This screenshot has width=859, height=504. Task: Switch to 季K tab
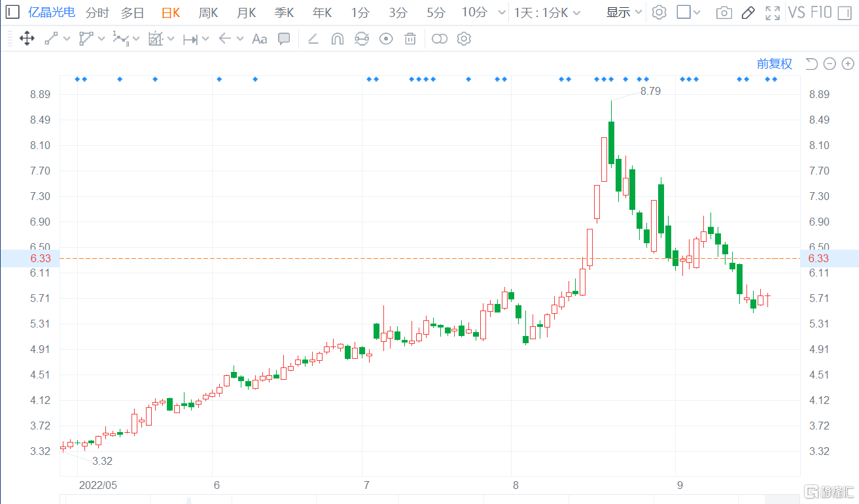pos(285,12)
